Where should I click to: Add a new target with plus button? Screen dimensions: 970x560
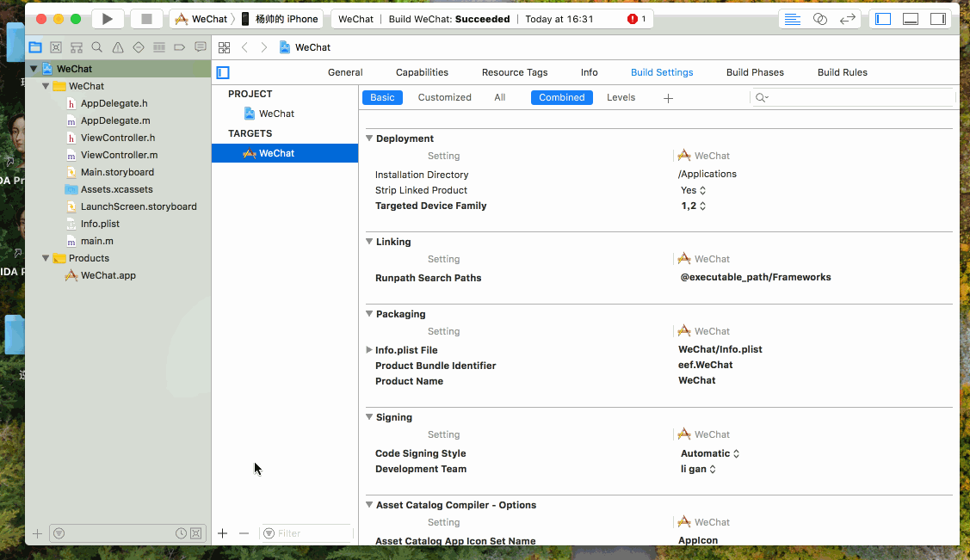tap(223, 533)
